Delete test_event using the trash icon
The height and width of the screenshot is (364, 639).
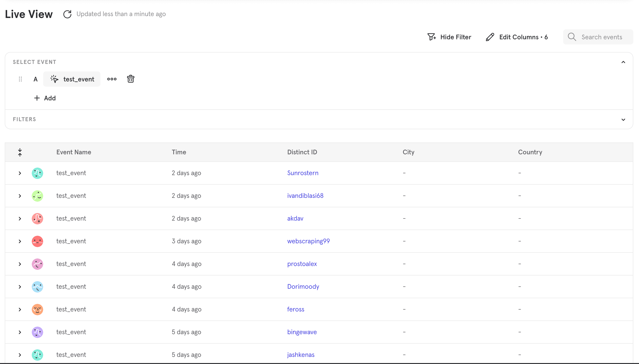coord(130,79)
